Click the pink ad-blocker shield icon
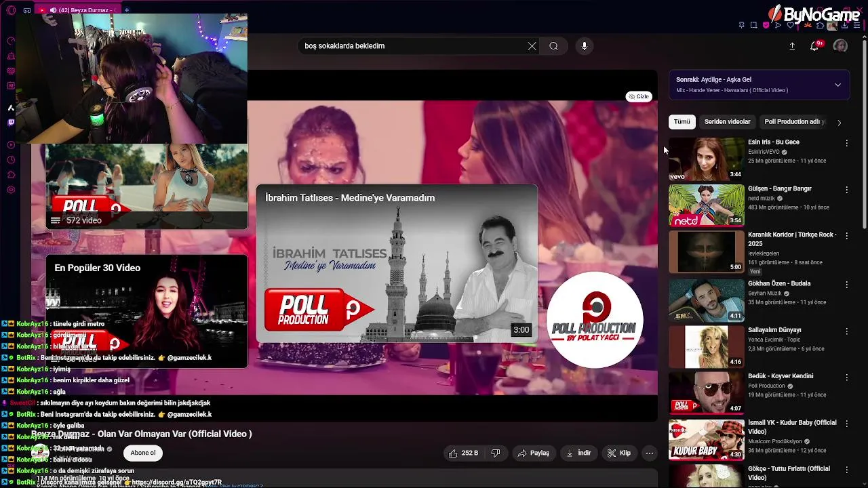This screenshot has width=868, height=488. 766,25
